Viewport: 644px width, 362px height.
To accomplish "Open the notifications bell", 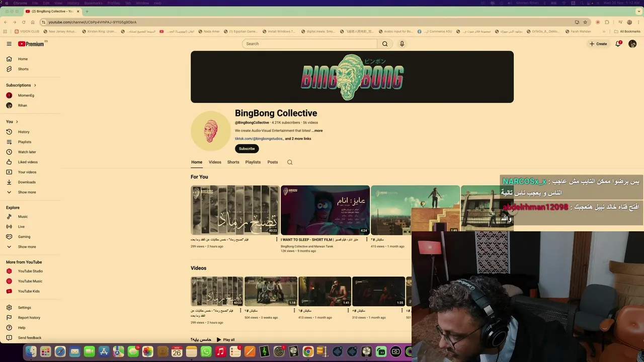I will pyautogui.click(x=618, y=44).
